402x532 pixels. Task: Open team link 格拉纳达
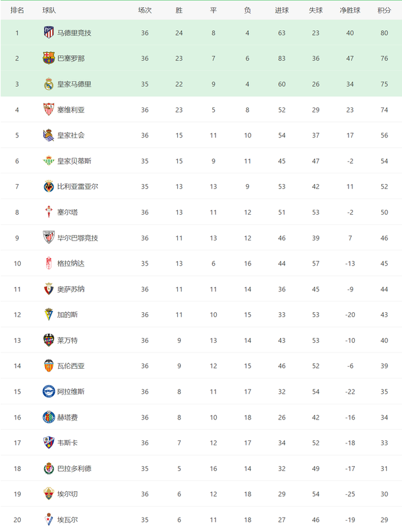pos(71,263)
